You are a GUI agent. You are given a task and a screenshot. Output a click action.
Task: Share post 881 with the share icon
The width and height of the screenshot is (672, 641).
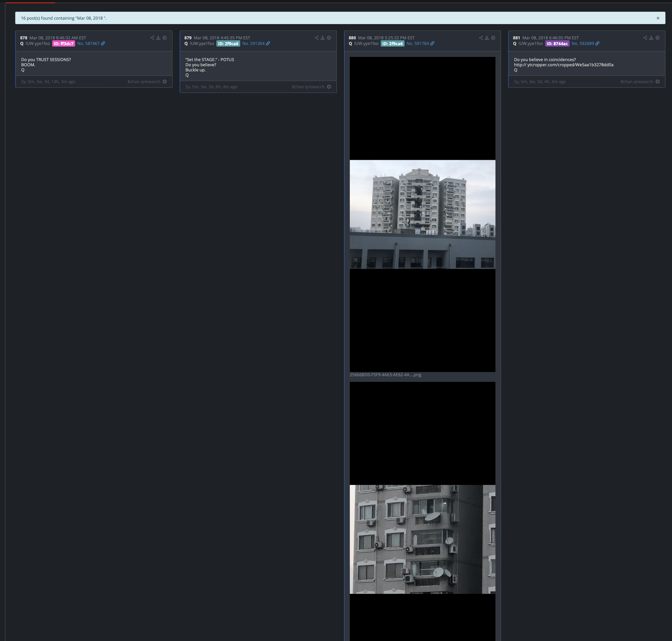coord(645,38)
